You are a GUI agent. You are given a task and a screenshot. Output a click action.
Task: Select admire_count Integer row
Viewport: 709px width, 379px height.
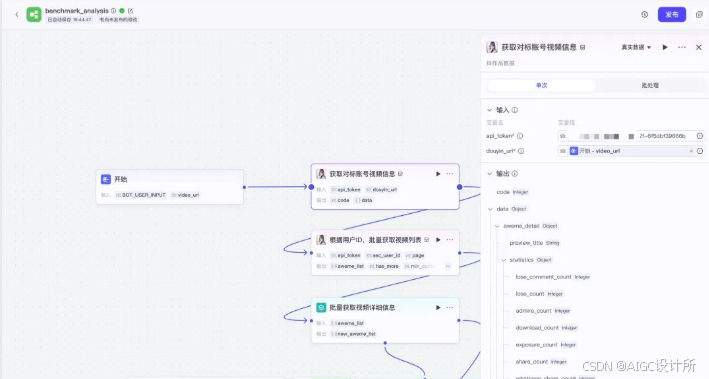pyautogui.click(x=543, y=311)
